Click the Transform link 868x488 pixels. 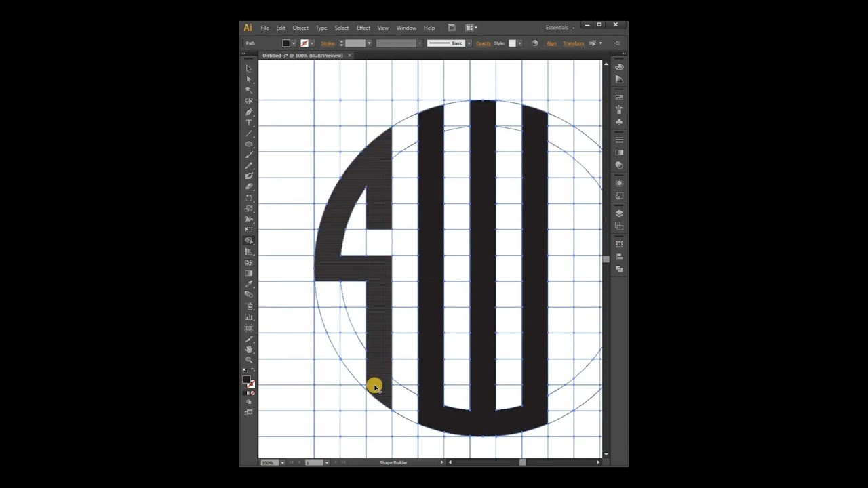(x=574, y=43)
